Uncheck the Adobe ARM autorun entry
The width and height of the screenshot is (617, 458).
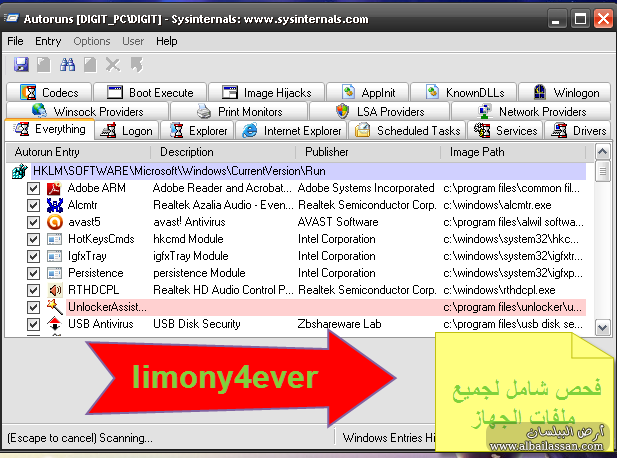[33, 188]
